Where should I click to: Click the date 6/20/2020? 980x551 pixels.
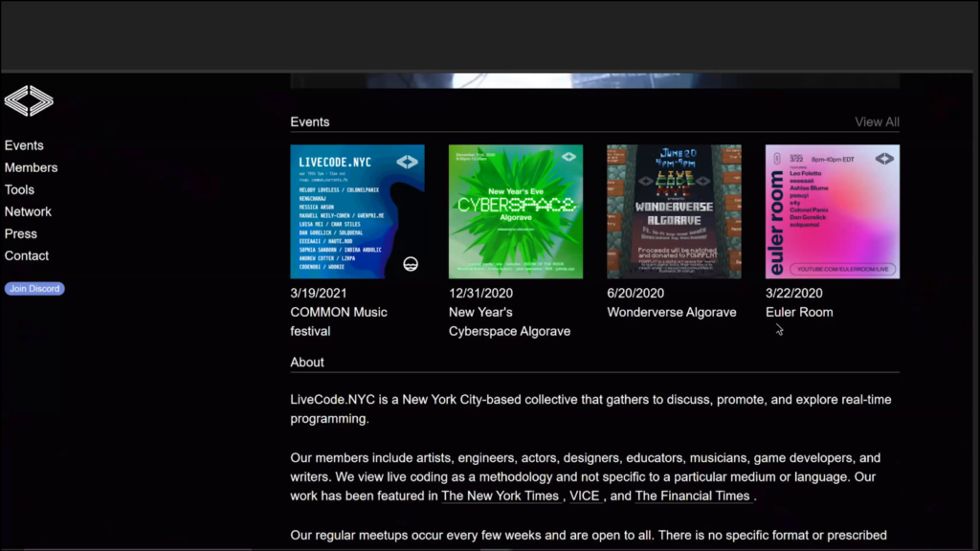point(635,293)
